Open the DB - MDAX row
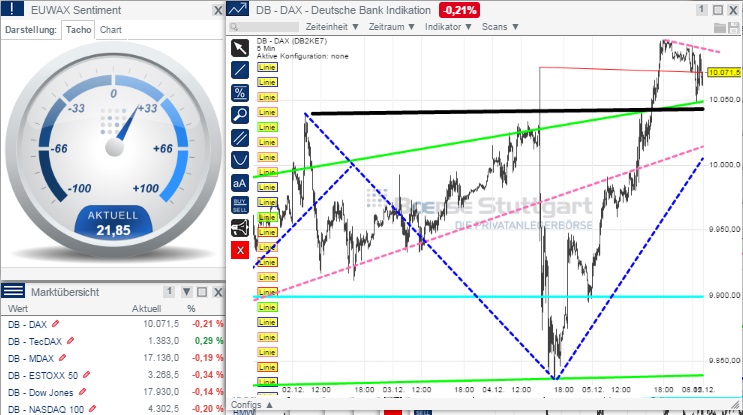743x415 pixels. (113, 358)
